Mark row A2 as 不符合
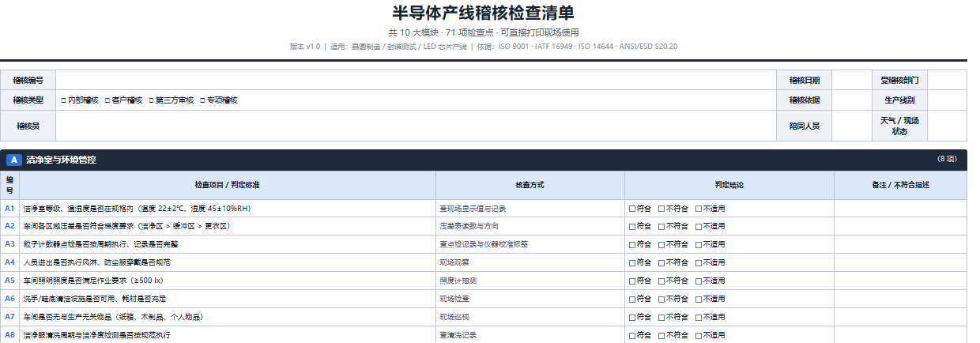The image size is (980, 343). (x=661, y=226)
